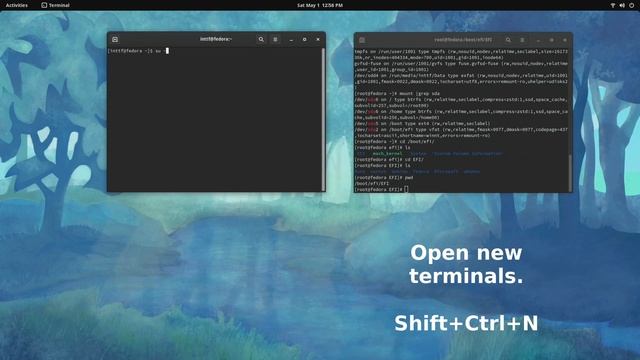Click the right terminal's scrollbar handle
The height and width of the screenshot is (360, 640).
pos(571,173)
